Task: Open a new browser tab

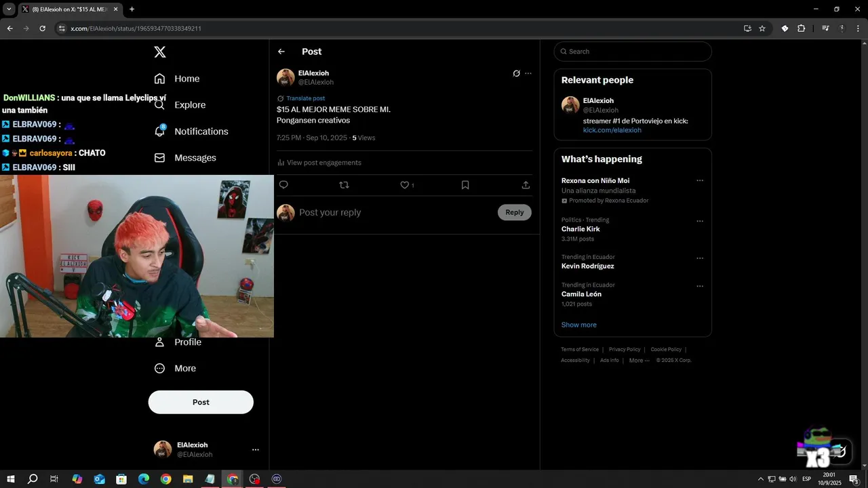Action: (132, 9)
